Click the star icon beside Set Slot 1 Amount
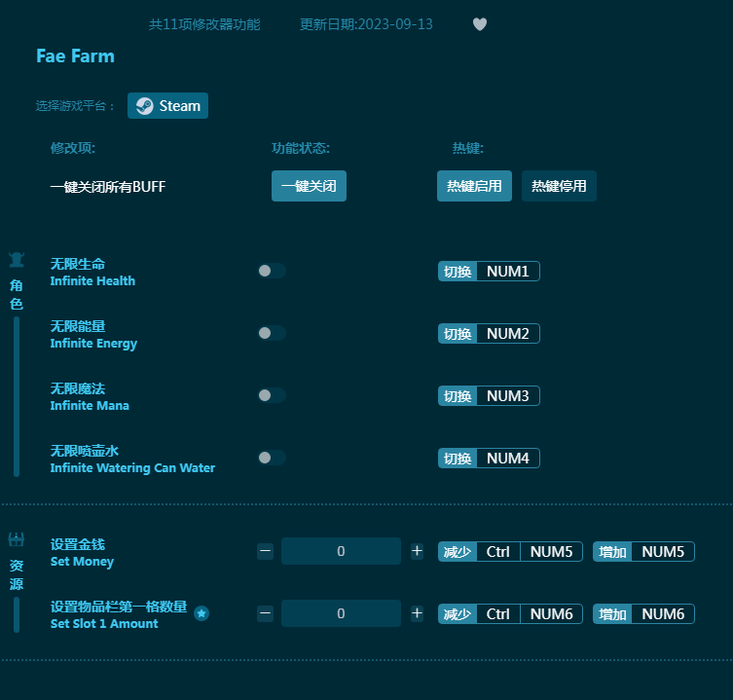Screen dimensions: 733x700 tap(202, 613)
